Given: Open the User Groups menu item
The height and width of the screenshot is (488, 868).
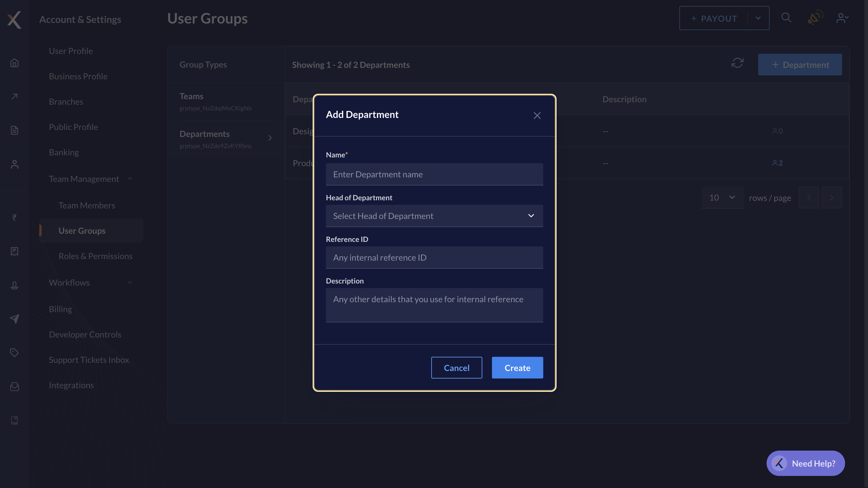Looking at the screenshot, I should (x=82, y=231).
